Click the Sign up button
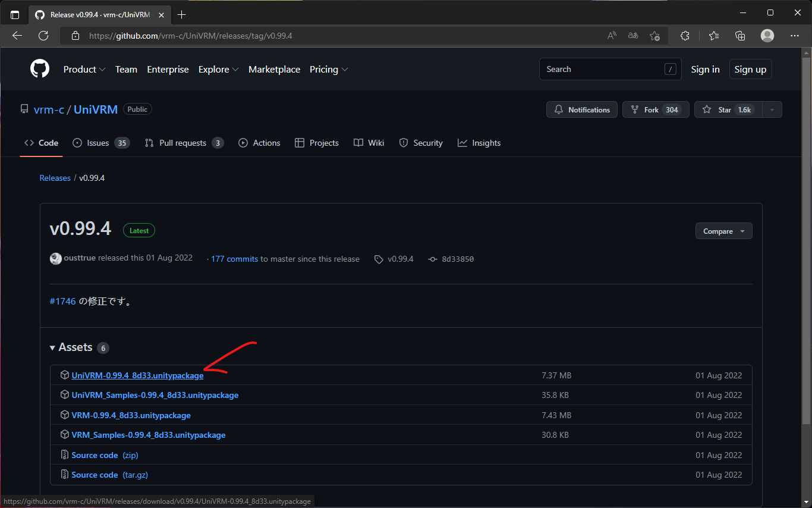Viewport: 812px width, 508px height. (750, 70)
